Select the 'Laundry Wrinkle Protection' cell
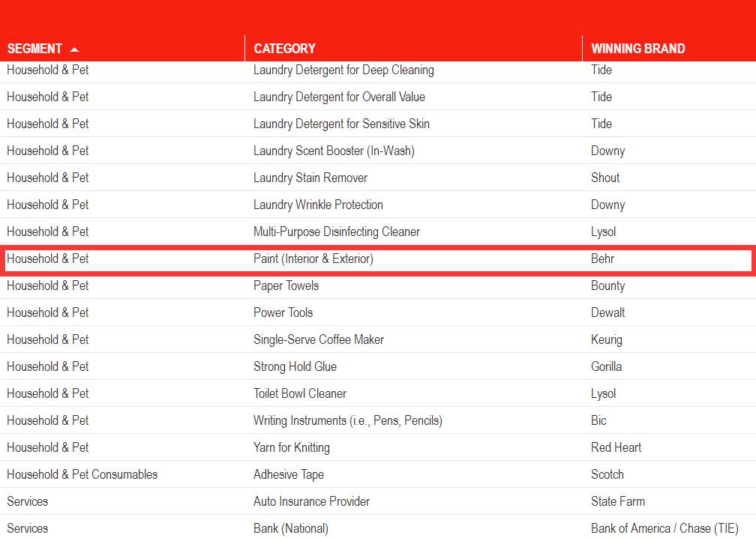 click(318, 205)
